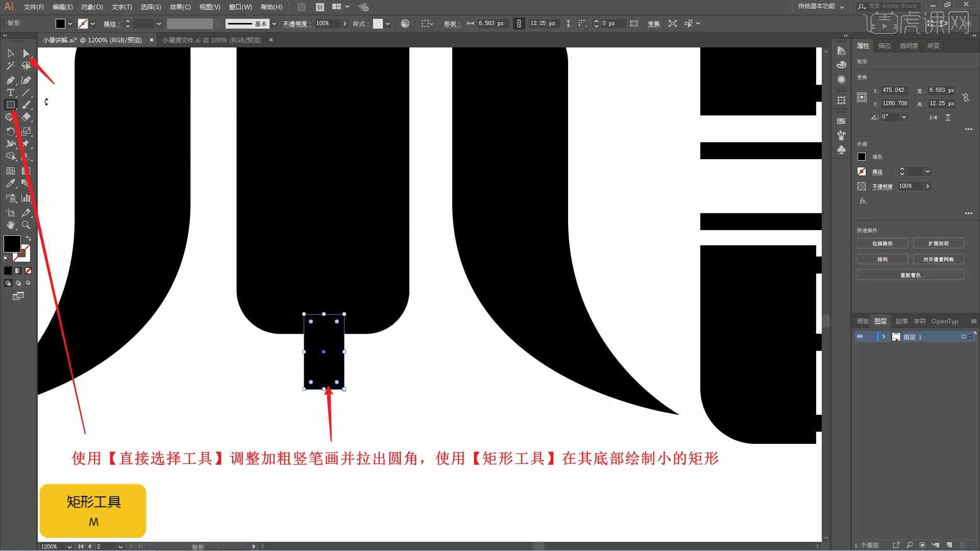The width and height of the screenshot is (980, 551).
Task: Click the 对齐像素网格 button
Action: 938,259
